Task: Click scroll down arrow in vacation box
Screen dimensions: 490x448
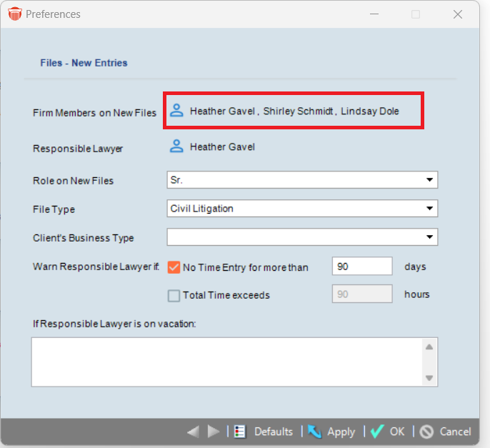Action: tap(429, 378)
